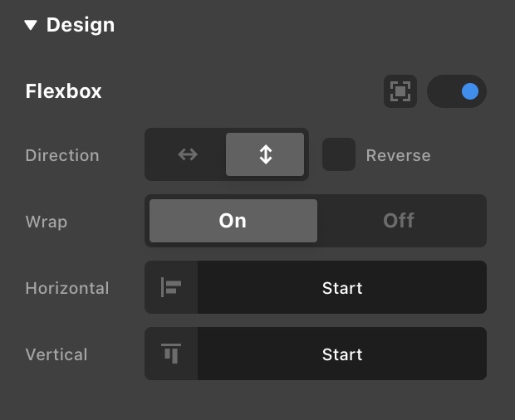Click the Direction property label
Image resolution: width=515 pixels, height=420 pixels.
point(62,156)
